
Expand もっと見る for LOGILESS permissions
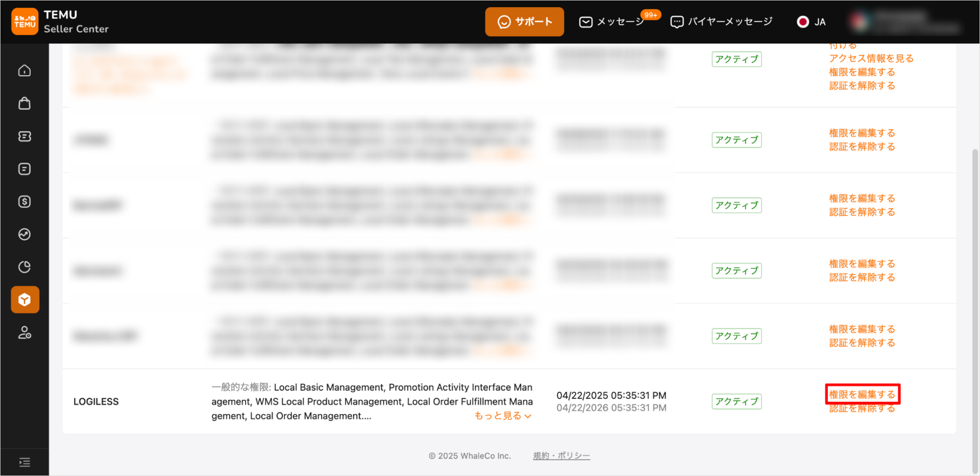click(x=503, y=416)
